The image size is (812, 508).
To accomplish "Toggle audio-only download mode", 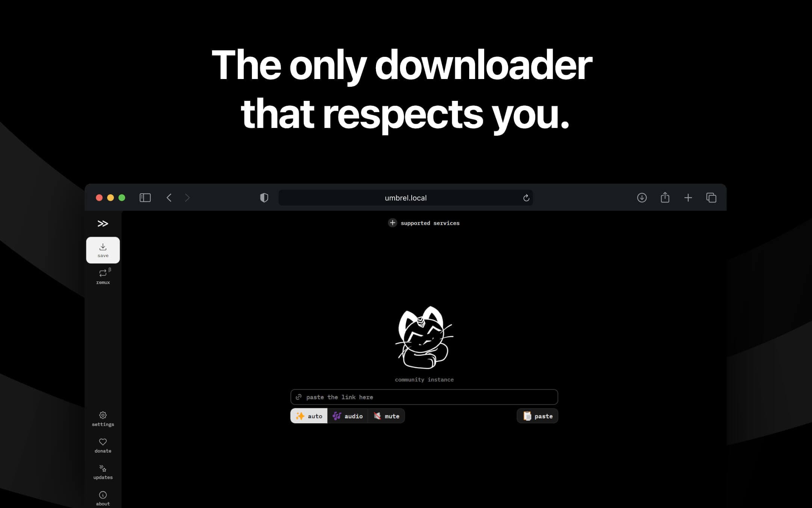I will tap(347, 416).
